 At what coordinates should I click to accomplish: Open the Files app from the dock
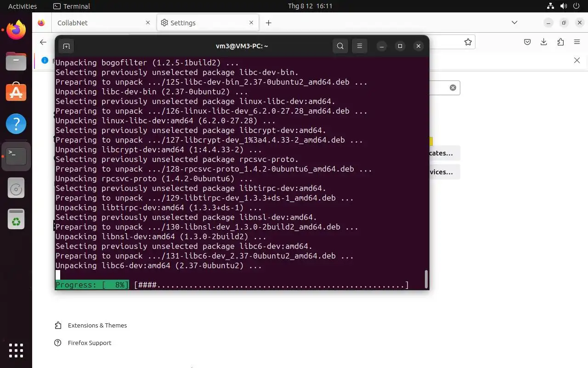(x=16, y=61)
